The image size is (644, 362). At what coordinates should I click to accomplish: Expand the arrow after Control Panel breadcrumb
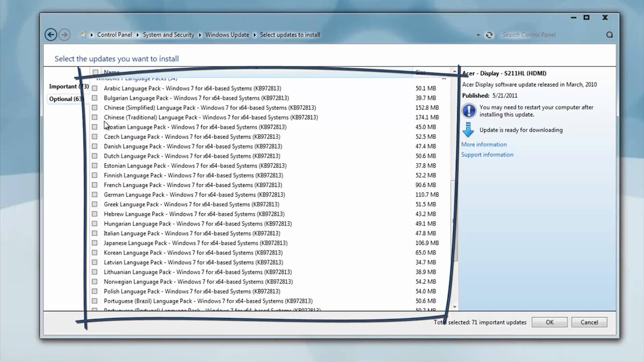pos(137,35)
